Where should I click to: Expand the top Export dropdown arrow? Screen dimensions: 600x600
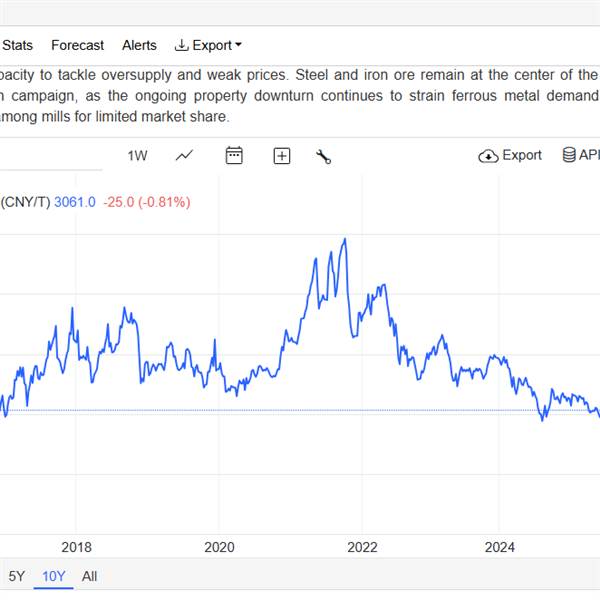coord(238,46)
